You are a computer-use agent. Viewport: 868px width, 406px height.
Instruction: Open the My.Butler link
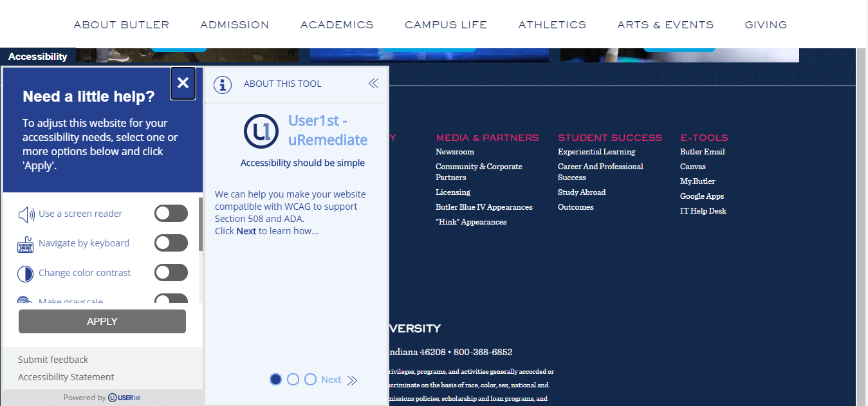tap(697, 181)
